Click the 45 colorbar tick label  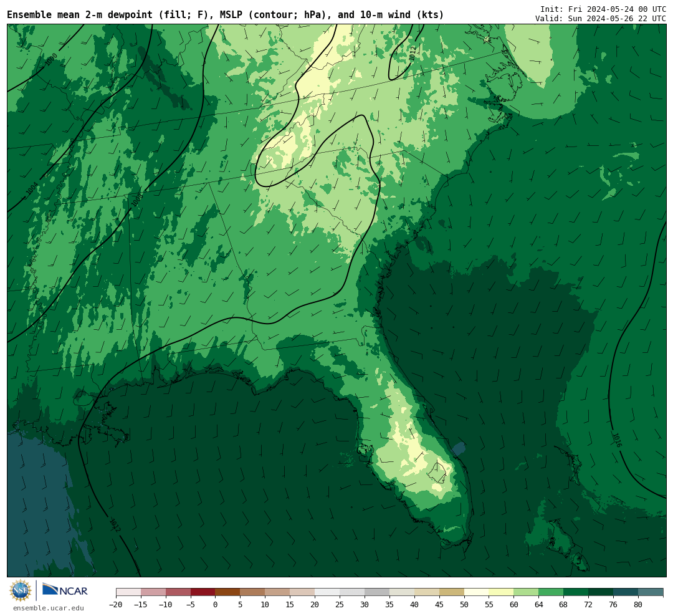[x=439, y=605]
